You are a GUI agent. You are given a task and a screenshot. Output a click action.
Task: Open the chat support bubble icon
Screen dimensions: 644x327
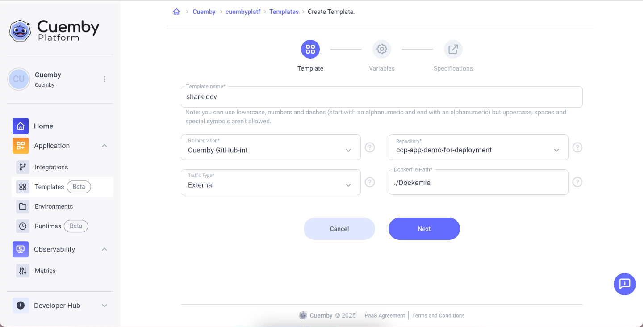[x=624, y=284]
